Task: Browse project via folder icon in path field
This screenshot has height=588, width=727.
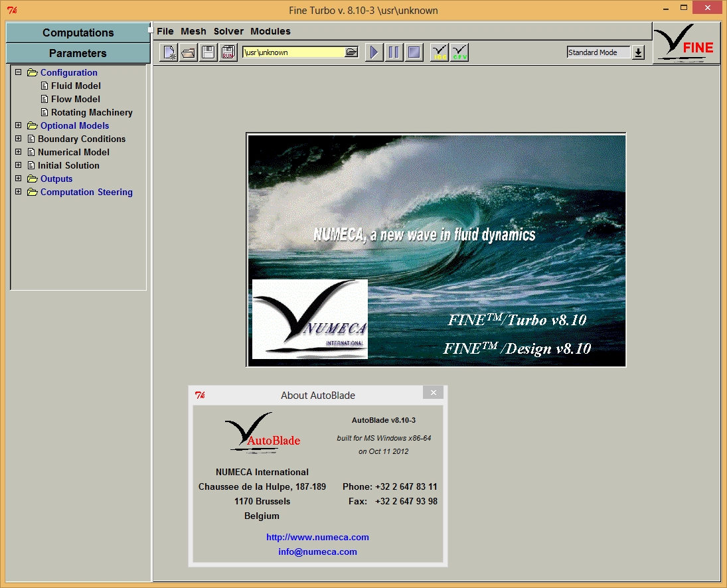Action: [352, 52]
